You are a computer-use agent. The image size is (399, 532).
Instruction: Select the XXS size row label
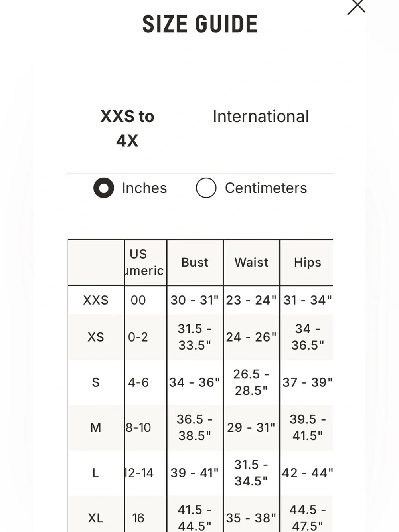tap(96, 300)
